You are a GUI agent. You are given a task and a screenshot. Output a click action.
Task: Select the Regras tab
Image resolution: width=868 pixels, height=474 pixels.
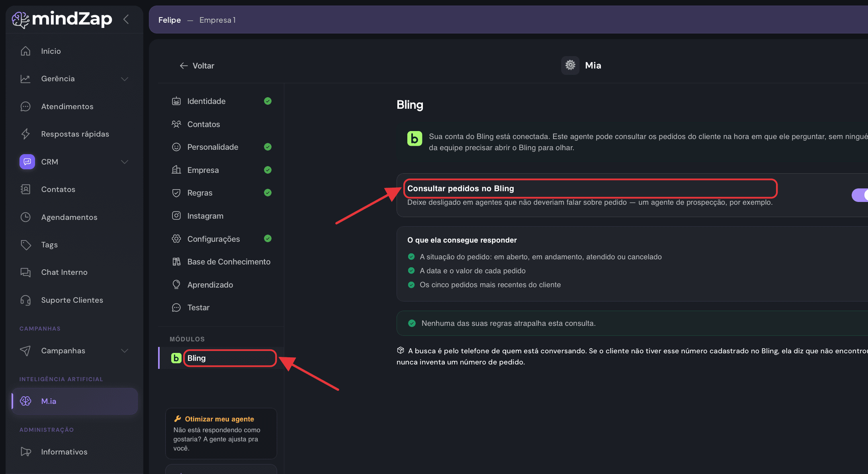click(x=221, y=193)
